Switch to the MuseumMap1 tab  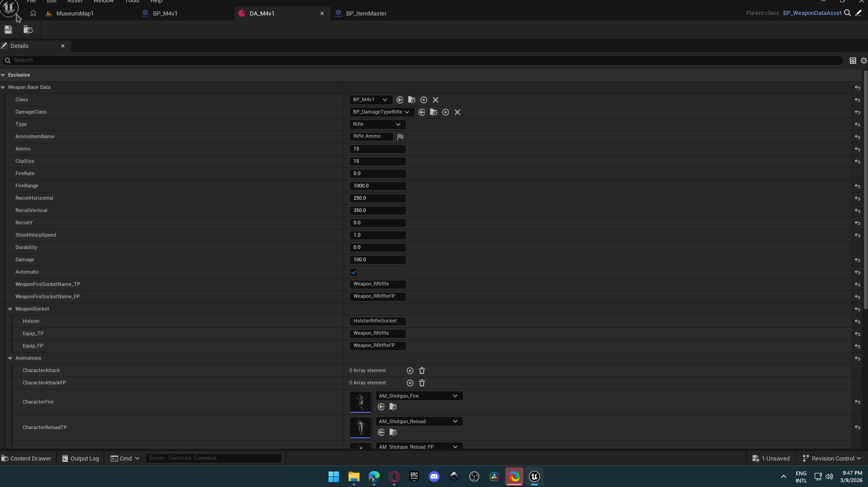coord(75,14)
